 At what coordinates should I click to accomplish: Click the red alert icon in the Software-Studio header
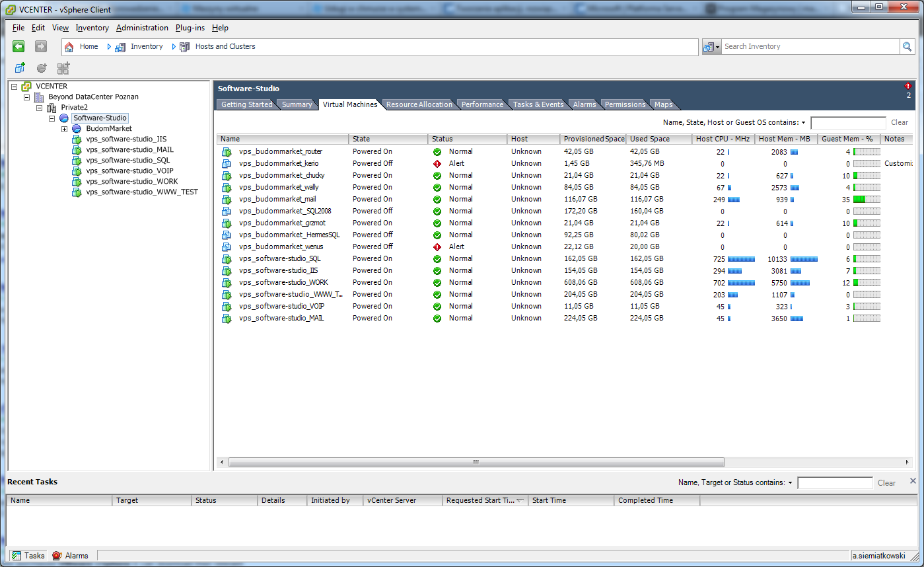(908, 86)
